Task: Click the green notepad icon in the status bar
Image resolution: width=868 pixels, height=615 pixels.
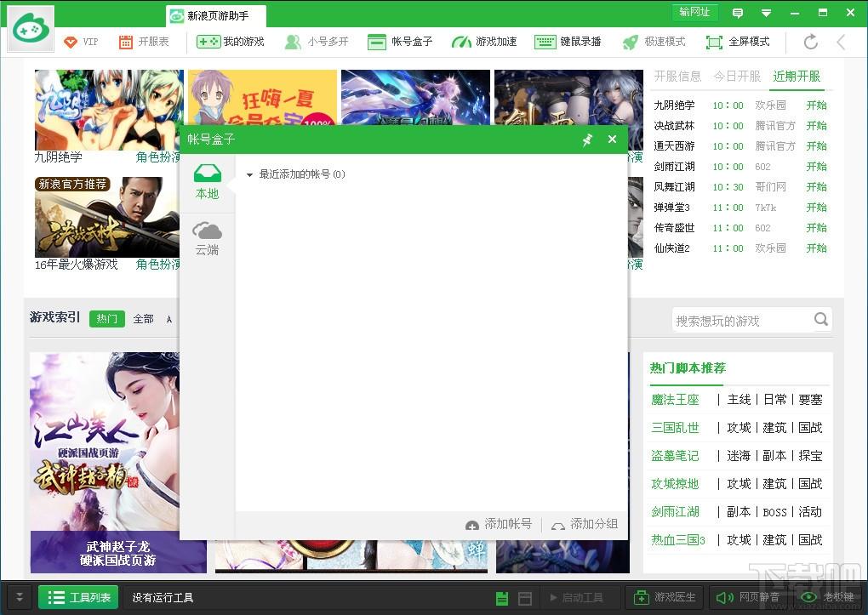Action: [502, 598]
